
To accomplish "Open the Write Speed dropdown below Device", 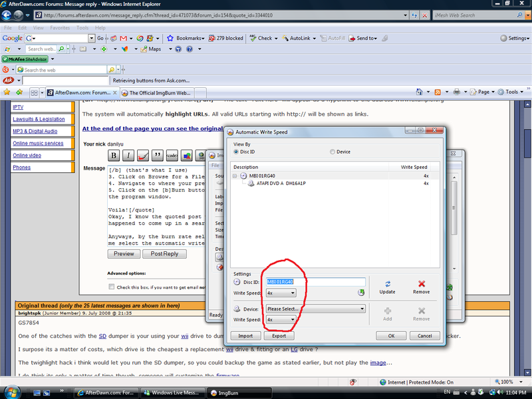I will [281, 320].
